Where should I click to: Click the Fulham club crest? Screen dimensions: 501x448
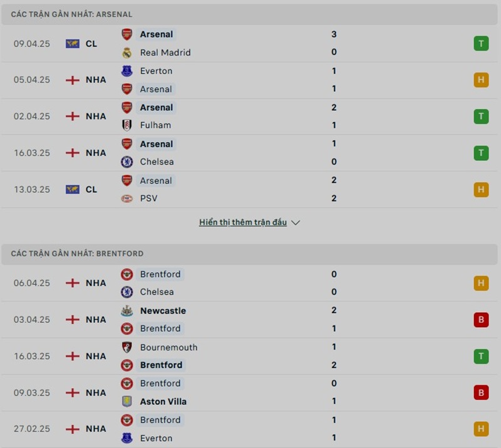click(x=127, y=125)
